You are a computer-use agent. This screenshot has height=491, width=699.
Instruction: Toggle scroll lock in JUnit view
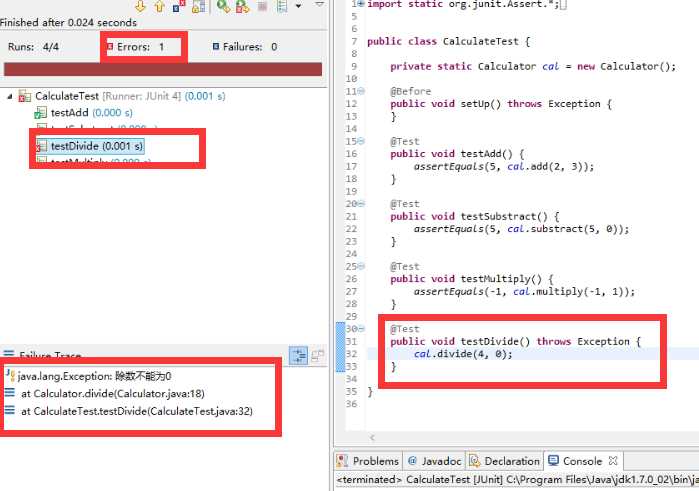199,6
